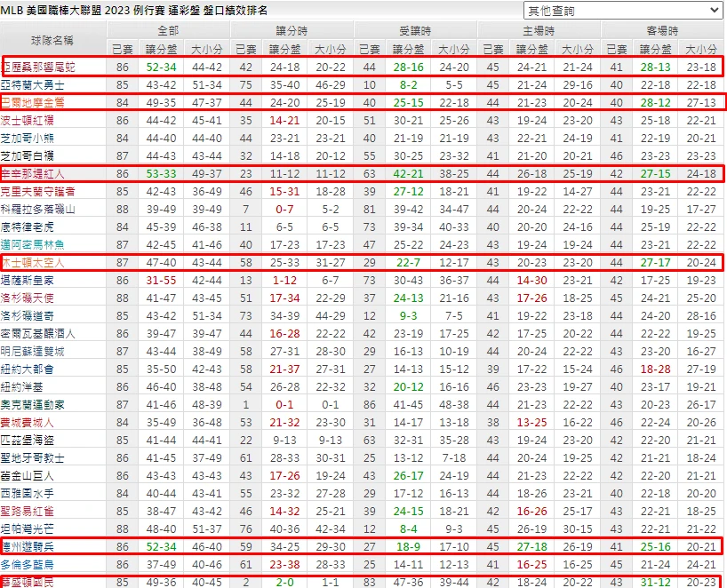Select 31-55 value in 堪薩斯皇家 row

point(162,281)
